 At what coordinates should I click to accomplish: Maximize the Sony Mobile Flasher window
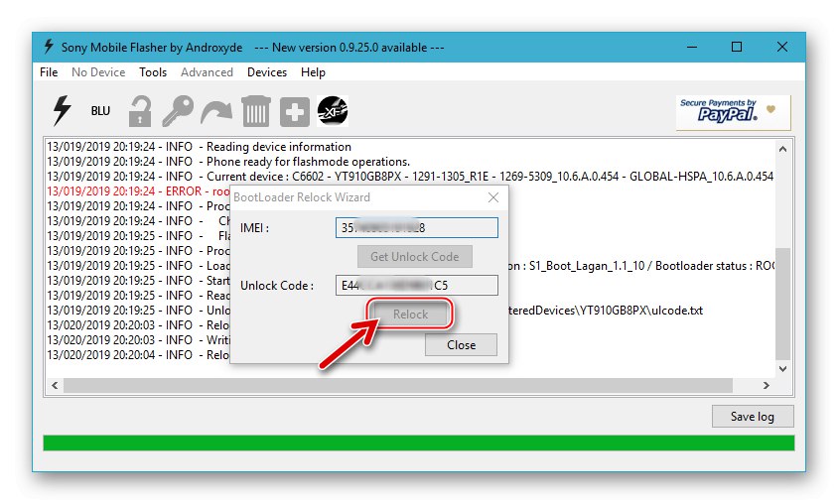click(x=737, y=47)
